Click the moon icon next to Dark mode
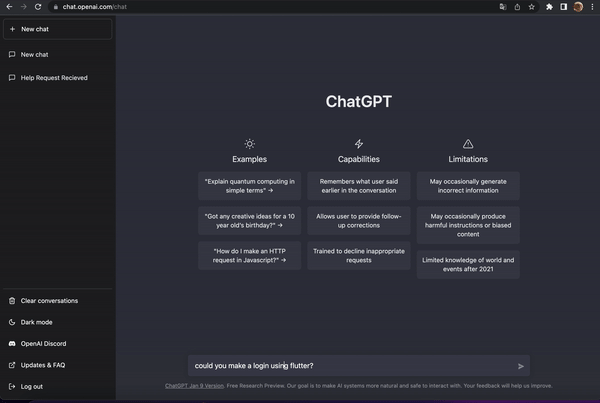 (12, 322)
